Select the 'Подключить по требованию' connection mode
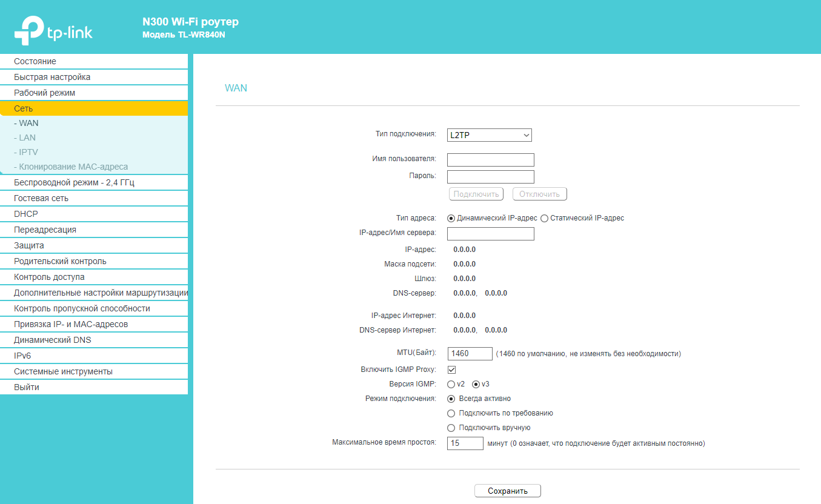 click(x=451, y=413)
